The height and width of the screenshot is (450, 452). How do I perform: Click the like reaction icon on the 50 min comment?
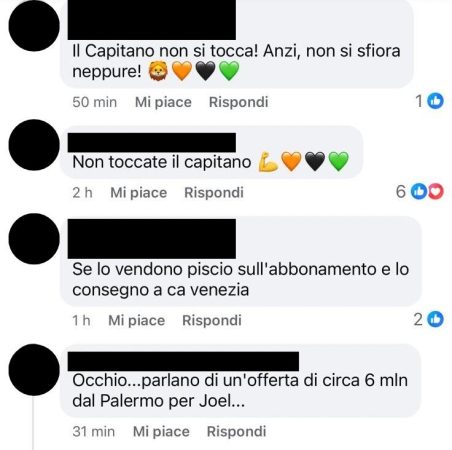point(435,101)
